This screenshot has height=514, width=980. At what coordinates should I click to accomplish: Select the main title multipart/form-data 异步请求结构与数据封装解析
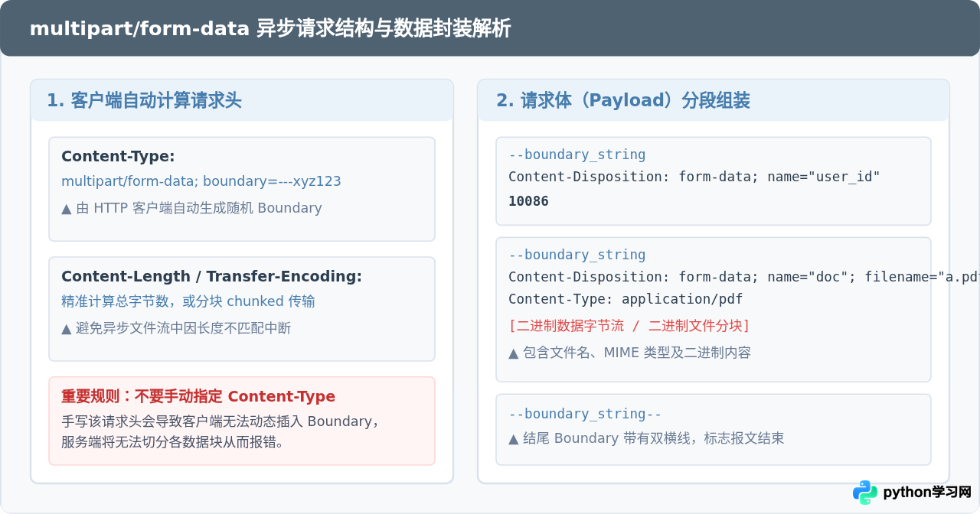click(x=270, y=29)
